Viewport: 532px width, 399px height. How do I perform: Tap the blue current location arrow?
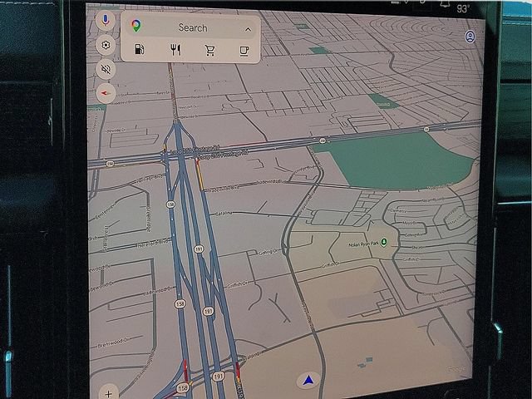tap(308, 381)
